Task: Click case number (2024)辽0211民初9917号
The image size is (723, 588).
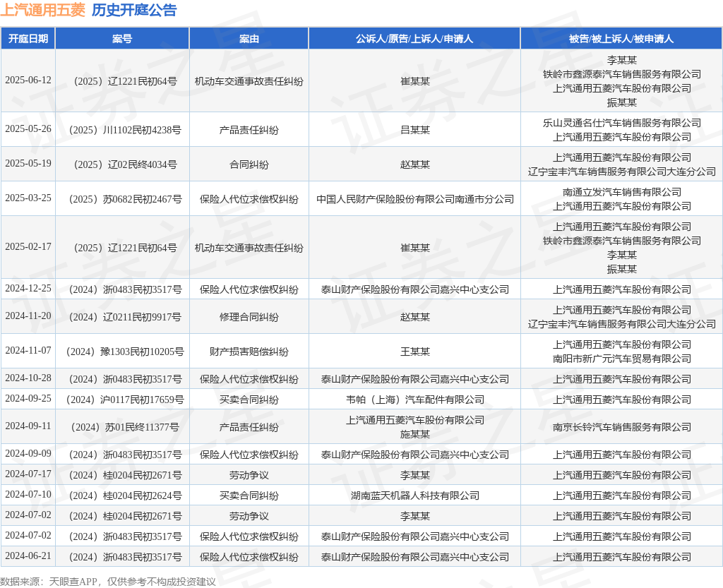Action: (124, 317)
